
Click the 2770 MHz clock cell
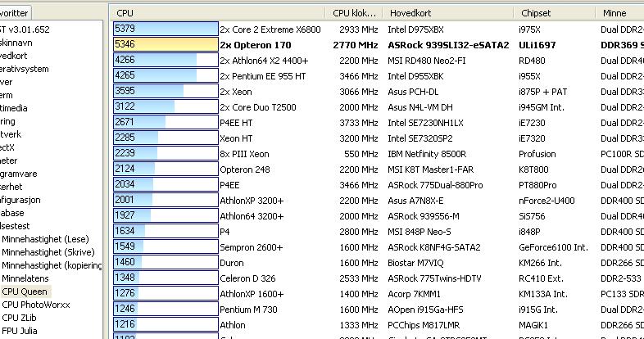pyautogui.click(x=356, y=45)
